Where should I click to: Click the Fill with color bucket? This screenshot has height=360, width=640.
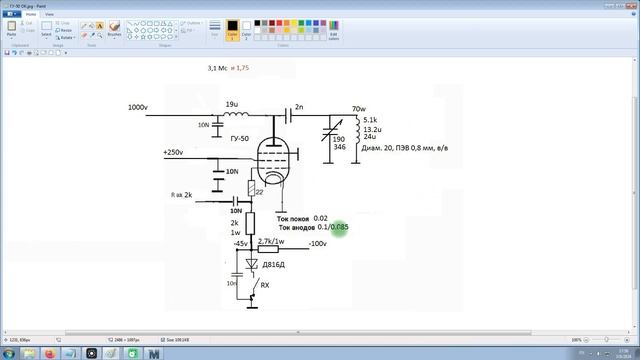(92, 26)
